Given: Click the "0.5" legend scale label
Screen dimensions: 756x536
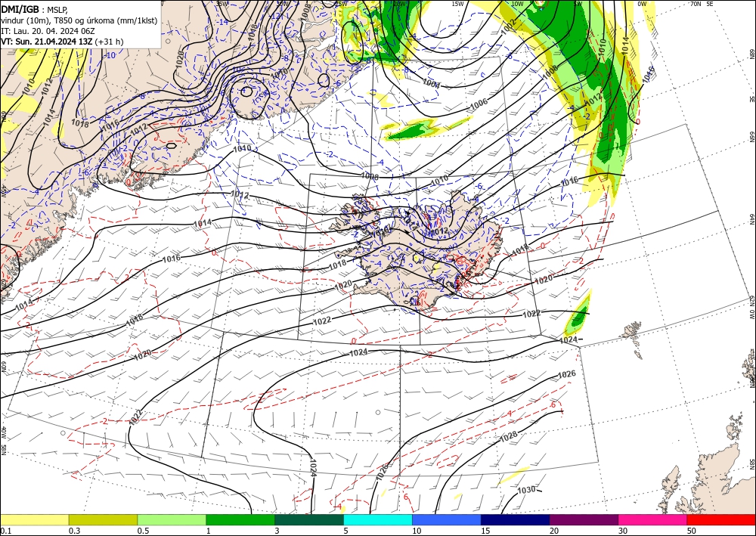Looking at the screenshot, I should tap(143, 531).
